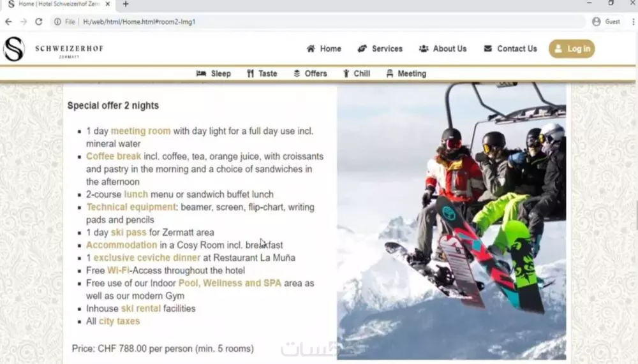The width and height of the screenshot is (638, 364).
Task: Click the house icon beside Home
Action: coord(311,49)
